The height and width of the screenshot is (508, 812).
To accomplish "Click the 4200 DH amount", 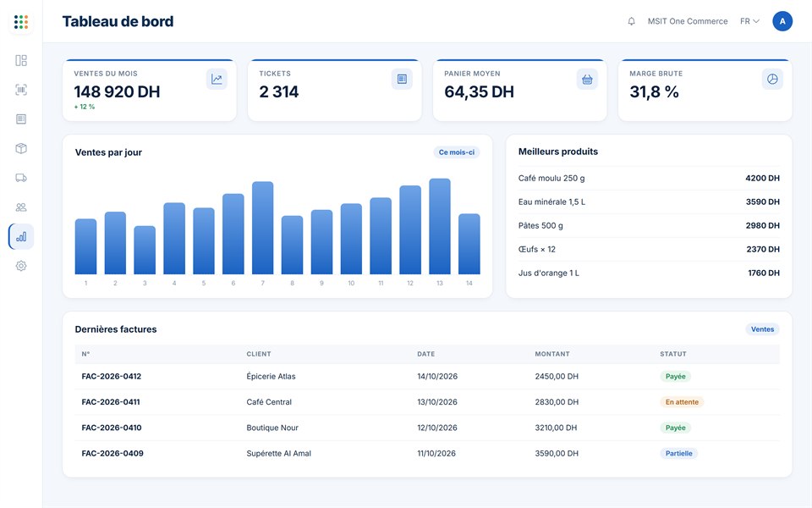I will point(762,179).
